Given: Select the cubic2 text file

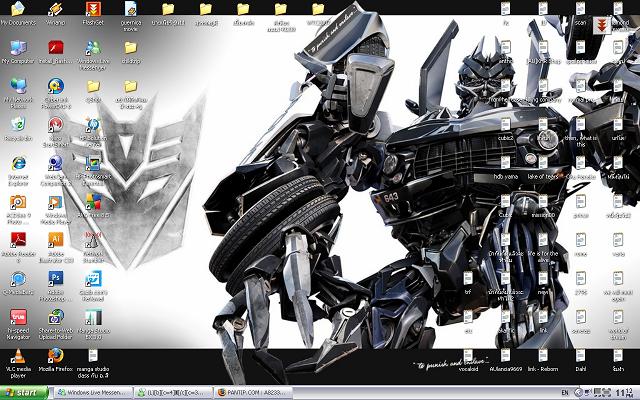Looking at the screenshot, I should (505, 129).
